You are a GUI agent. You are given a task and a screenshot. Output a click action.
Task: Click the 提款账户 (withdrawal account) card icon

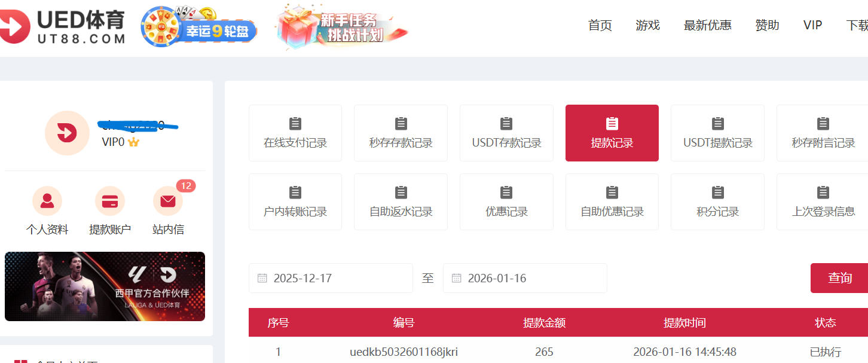click(110, 201)
